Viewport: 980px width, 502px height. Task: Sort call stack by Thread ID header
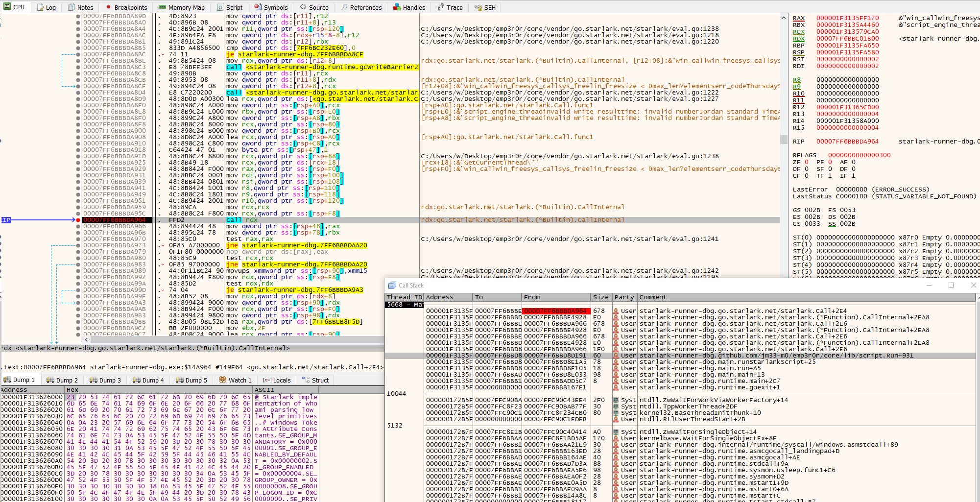405,297
